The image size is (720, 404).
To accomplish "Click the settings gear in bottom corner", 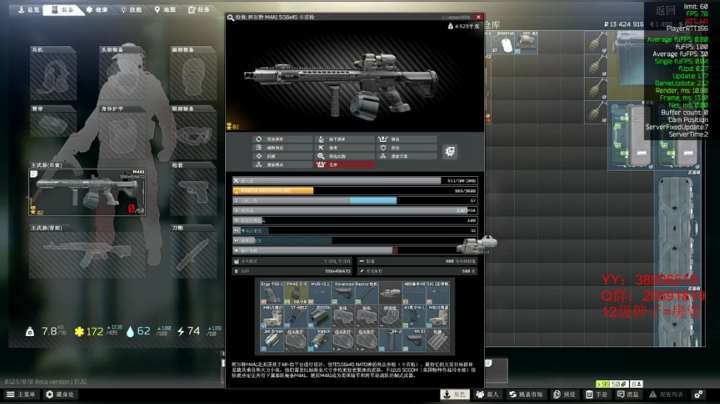I will tap(698, 394).
